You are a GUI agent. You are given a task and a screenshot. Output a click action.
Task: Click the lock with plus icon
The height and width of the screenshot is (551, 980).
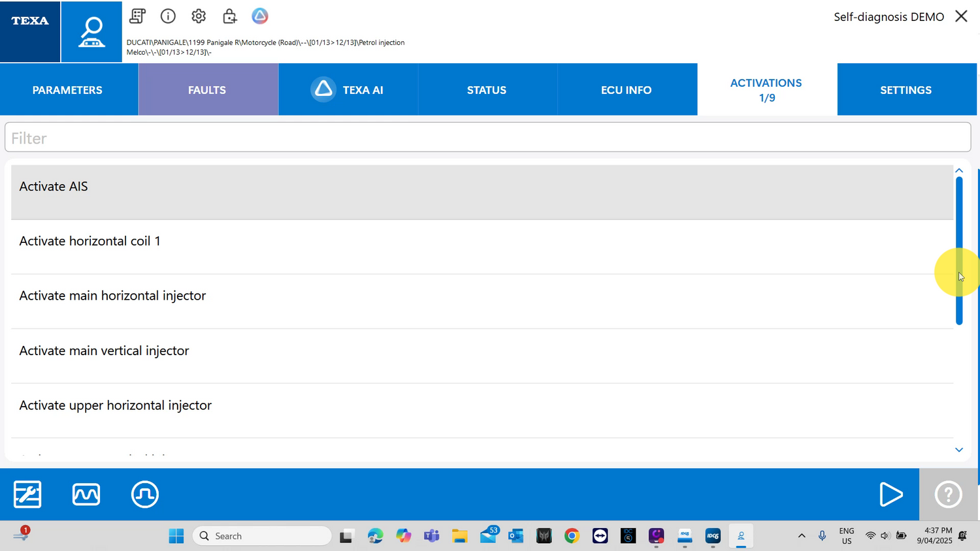pyautogui.click(x=229, y=16)
